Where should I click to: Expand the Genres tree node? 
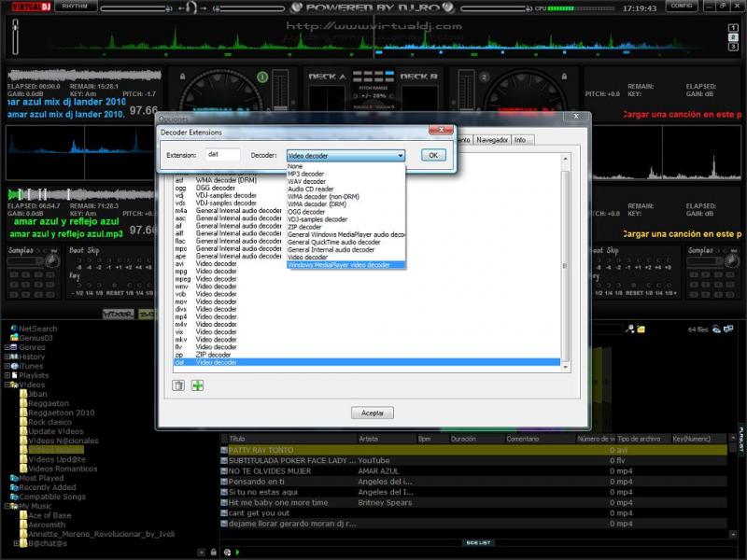(x=7, y=347)
